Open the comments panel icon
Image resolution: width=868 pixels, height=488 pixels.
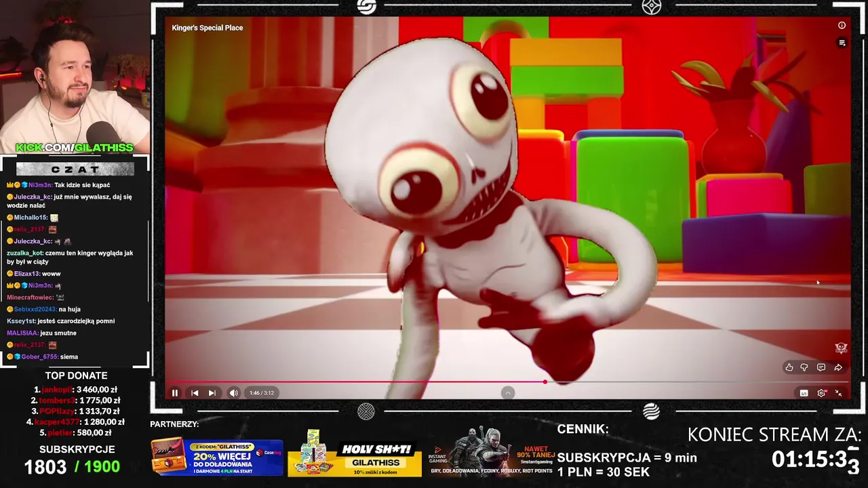pos(821,367)
